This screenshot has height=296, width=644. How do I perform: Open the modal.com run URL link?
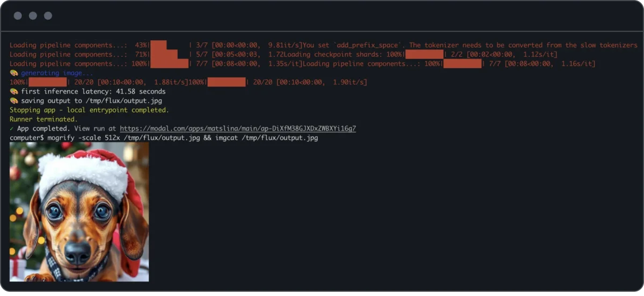[238, 129]
